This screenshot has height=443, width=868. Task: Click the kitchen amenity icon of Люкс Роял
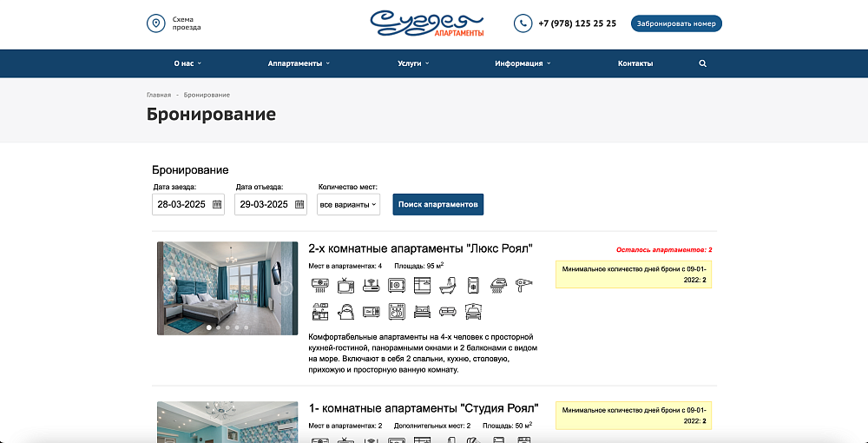(x=319, y=311)
